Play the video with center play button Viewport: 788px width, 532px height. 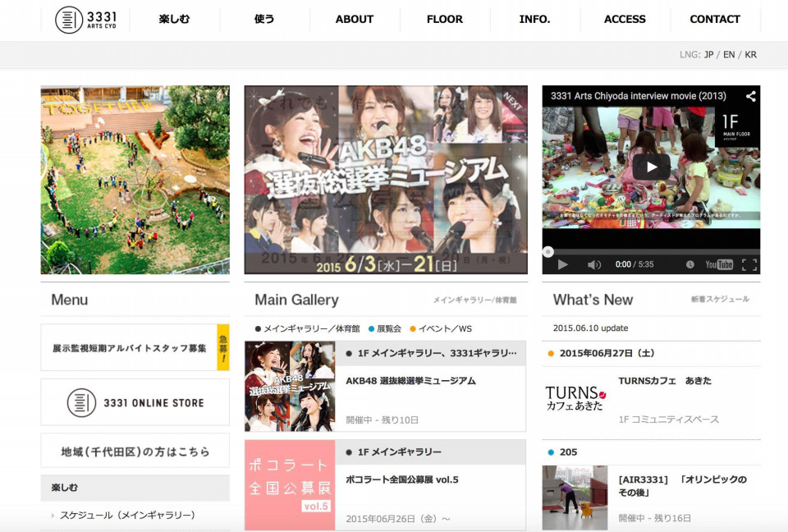coord(651,167)
